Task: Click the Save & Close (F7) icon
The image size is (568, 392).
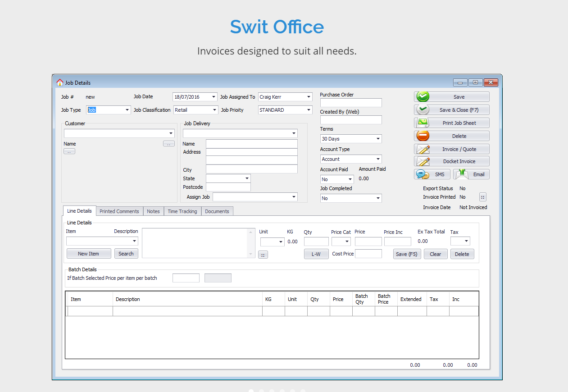Action: click(423, 110)
